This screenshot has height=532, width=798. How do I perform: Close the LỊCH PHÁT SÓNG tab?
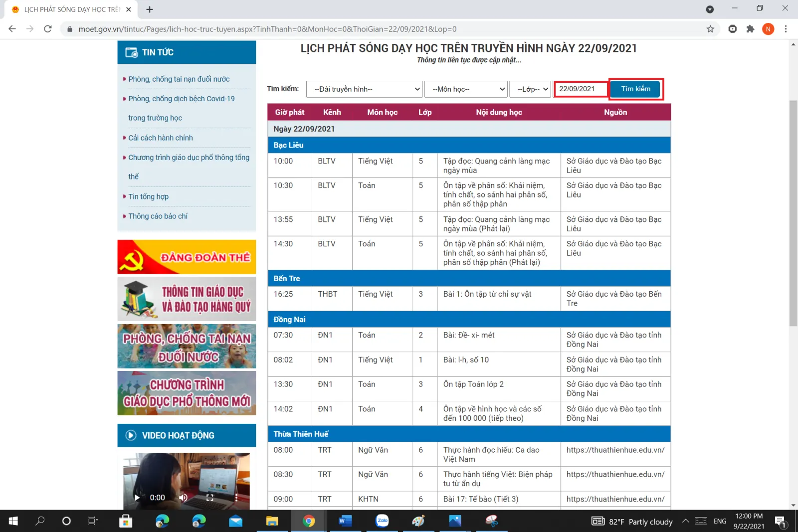coord(129,9)
